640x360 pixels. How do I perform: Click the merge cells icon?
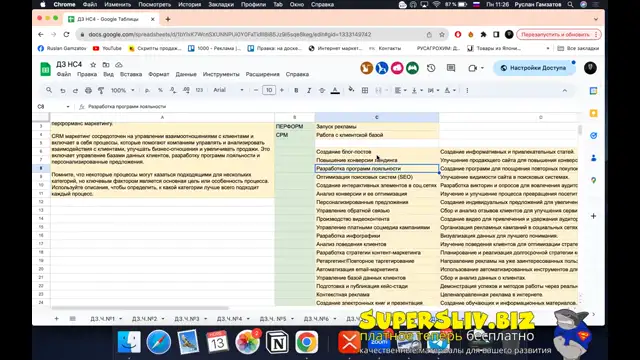[378, 90]
